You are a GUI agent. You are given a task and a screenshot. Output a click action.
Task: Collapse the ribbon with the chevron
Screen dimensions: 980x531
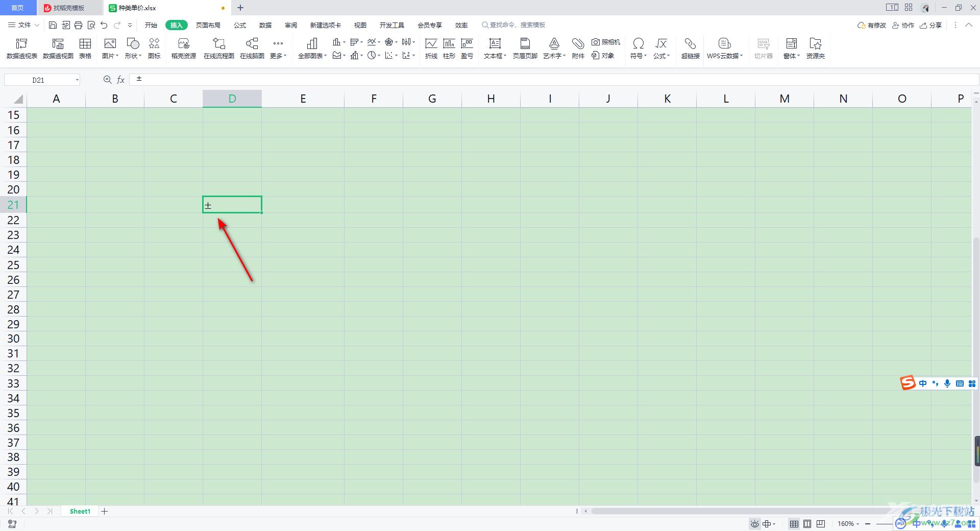coord(969,25)
